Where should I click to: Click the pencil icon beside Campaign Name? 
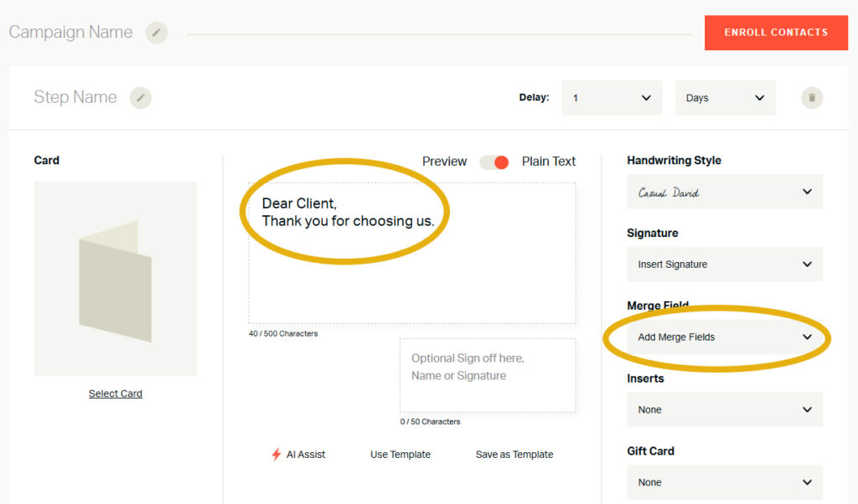157,33
